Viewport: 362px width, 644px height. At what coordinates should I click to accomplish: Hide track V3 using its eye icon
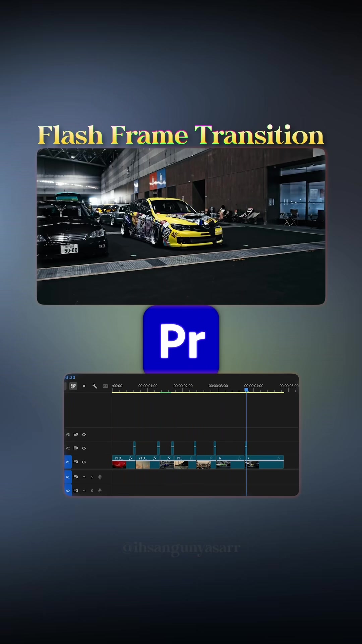(84, 434)
